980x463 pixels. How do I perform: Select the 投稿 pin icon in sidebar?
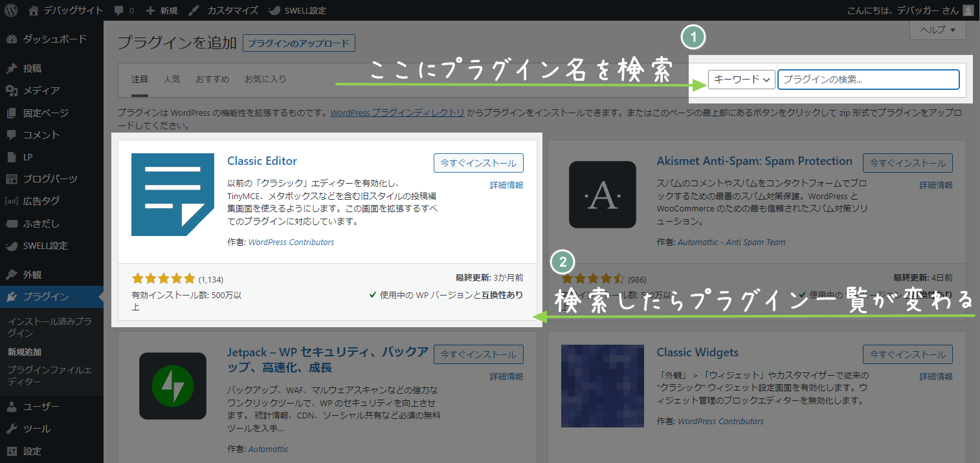pyautogui.click(x=13, y=68)
